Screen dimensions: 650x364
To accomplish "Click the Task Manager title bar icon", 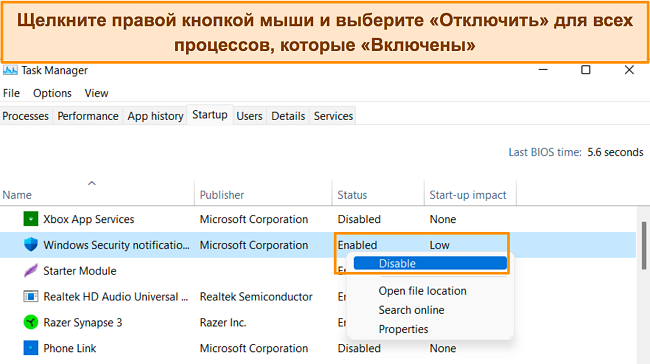I will [10, 70].
